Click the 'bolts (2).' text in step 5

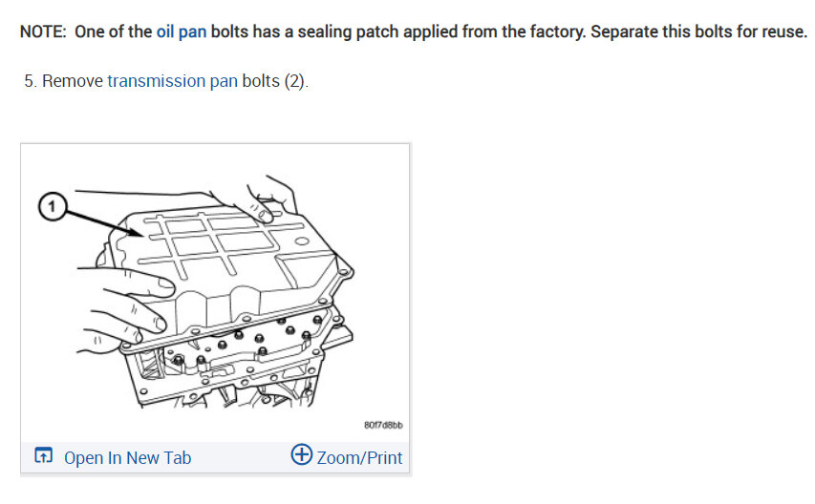(x=275, y=81)
